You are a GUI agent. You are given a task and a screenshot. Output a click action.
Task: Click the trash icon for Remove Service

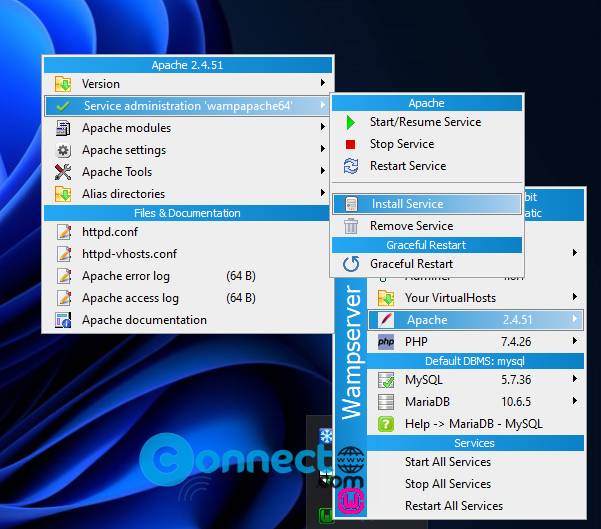pyautogui.click(x=351, y=226)
